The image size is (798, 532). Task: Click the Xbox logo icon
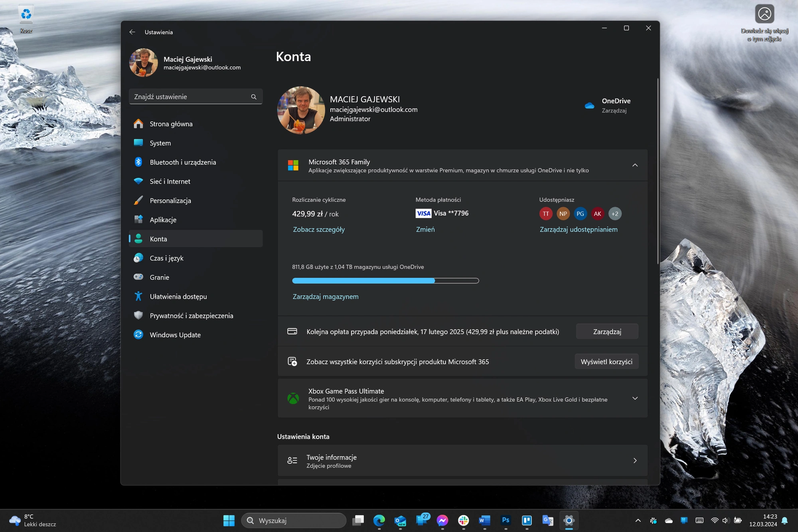pyautogui.click(x=293, y=398)
